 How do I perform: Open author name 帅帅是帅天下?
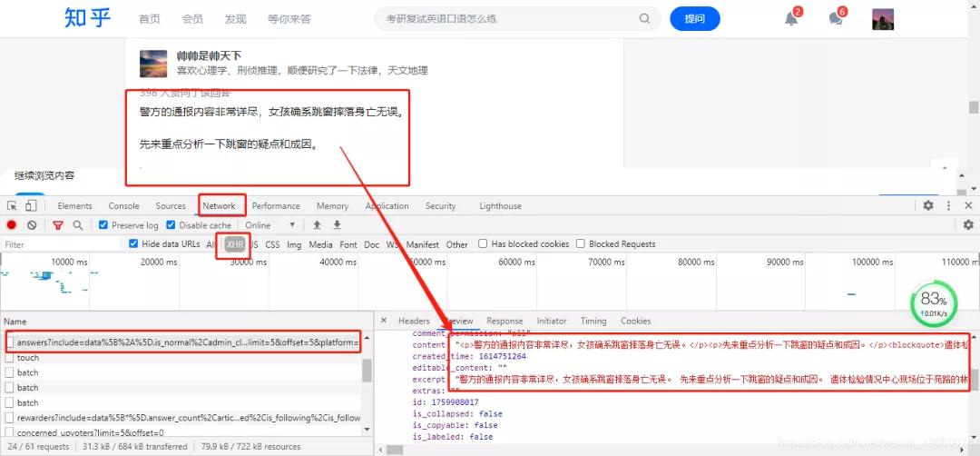point(209,56)
